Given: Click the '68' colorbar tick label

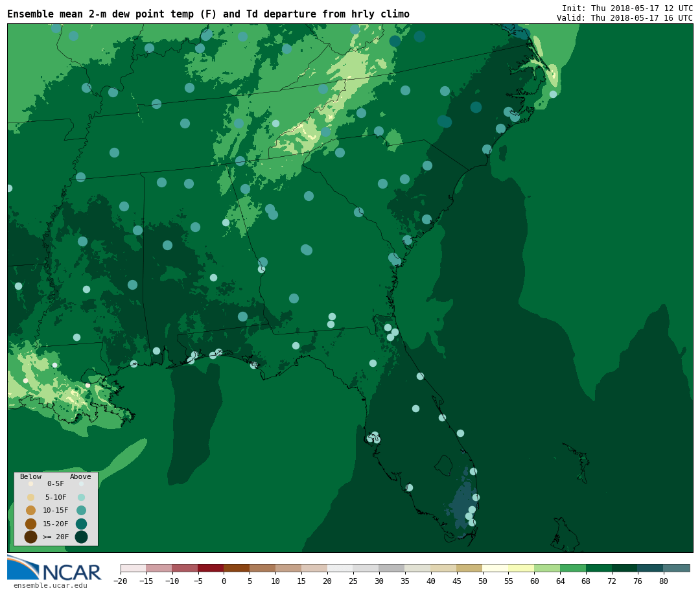Looking at the screenshot, I should click(586, 581).
